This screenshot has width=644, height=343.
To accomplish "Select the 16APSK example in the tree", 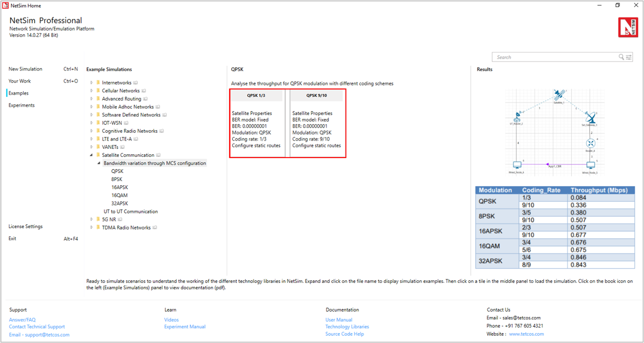I will (x=120, y=187).
